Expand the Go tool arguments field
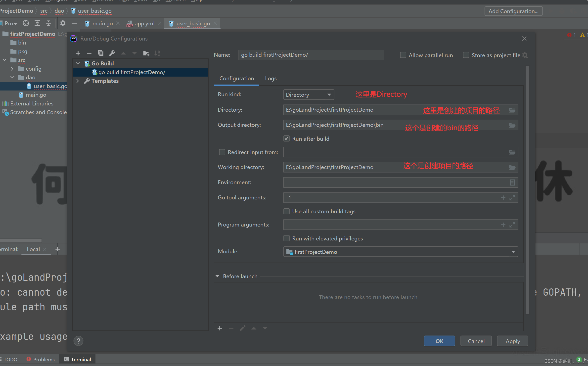This screenshot has height=366, width=588. tap(512, 198)
